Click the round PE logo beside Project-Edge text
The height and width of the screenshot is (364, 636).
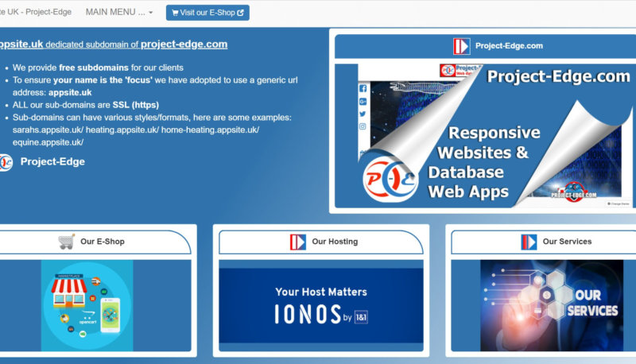[x=5, y=162]
